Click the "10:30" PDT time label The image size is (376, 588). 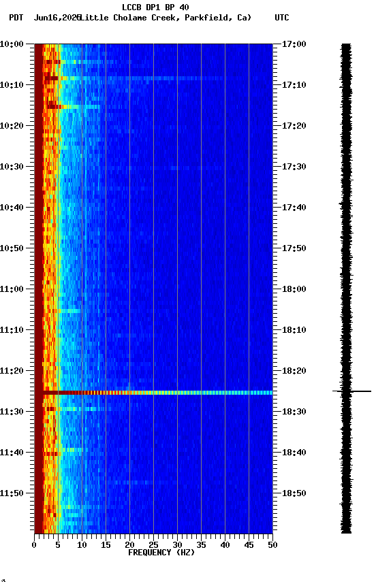tap(12, 167)
